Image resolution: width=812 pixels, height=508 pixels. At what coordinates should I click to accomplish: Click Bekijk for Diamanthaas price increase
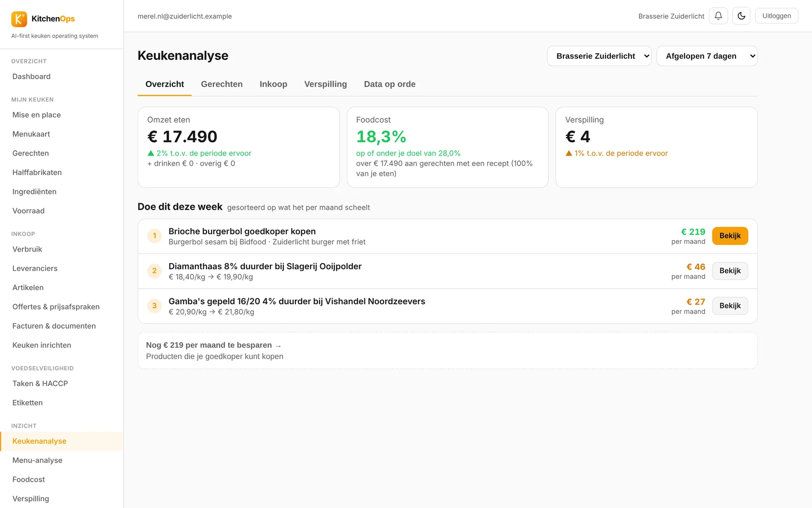click(730, 271)
